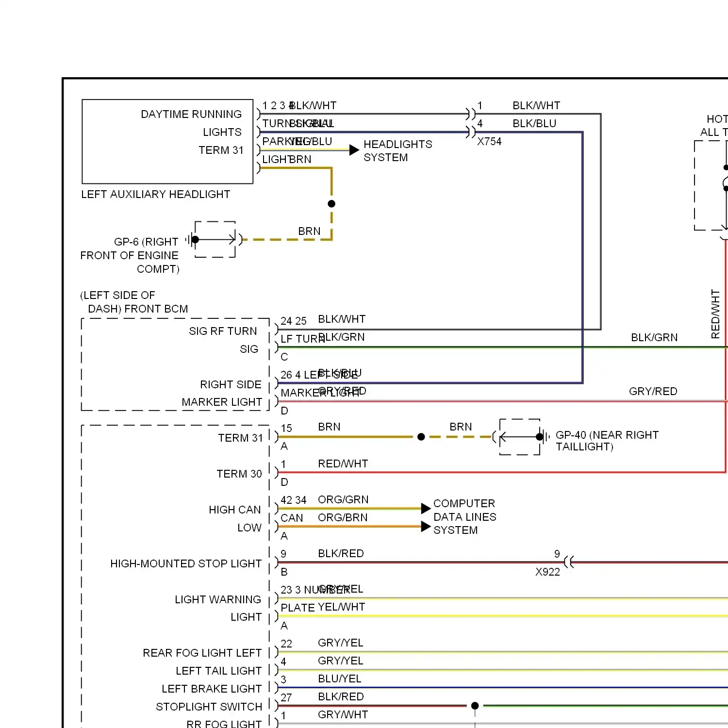Select the REAR FOG LIGHT LEFT label
728x728 pixels.
pos(202,653)
